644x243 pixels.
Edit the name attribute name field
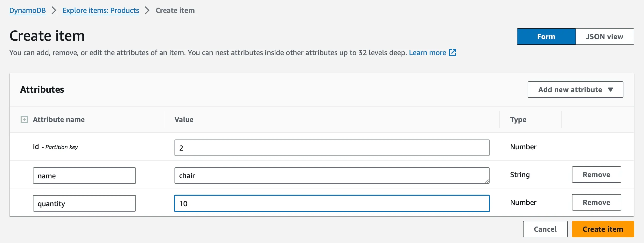click(x=84, y=176)
